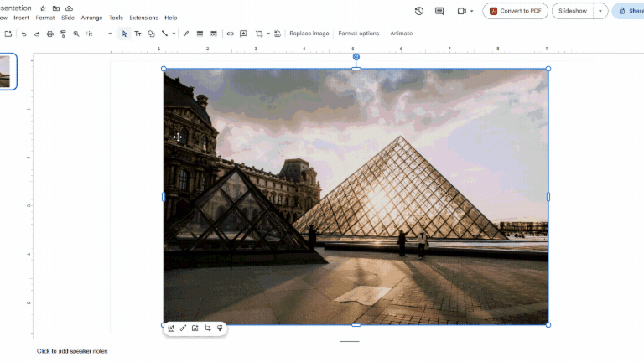The image size is (644, 362).
Task: Select the Text box tool
Action: (x=138, y=34)
